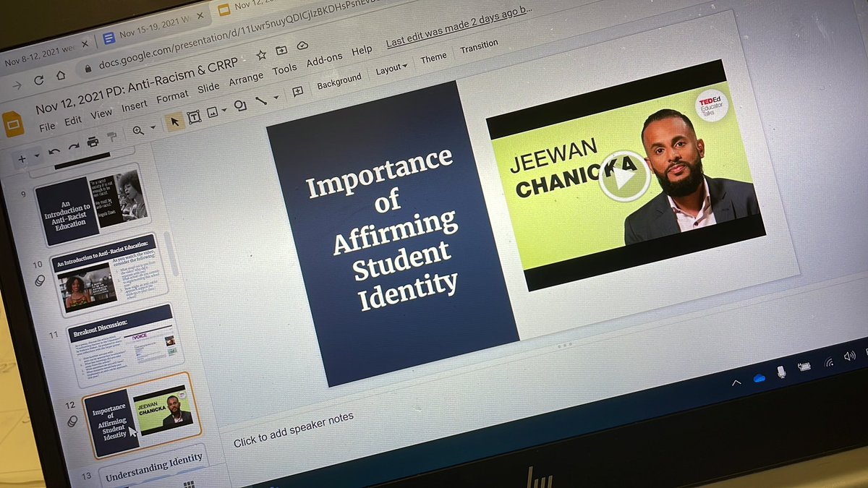Image resolution: width=868 pixels, height=488 pixels.
Task: Open the Help menu
Action: 362,51
